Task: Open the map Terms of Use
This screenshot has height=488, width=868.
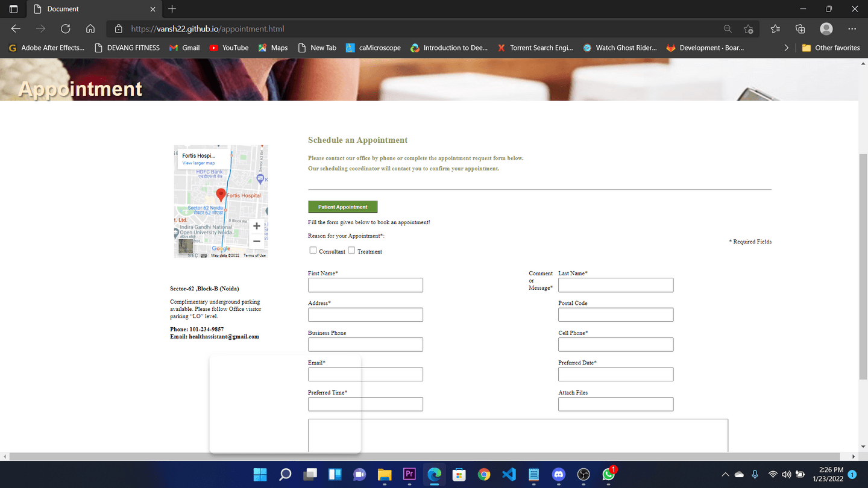Action: [254, 255]
